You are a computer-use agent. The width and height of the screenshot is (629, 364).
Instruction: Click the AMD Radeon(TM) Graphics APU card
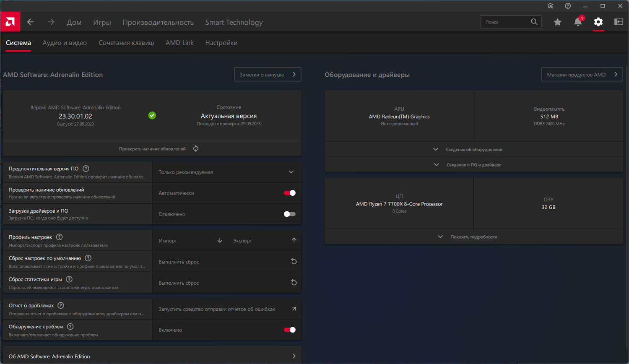(x=399, y=116)
